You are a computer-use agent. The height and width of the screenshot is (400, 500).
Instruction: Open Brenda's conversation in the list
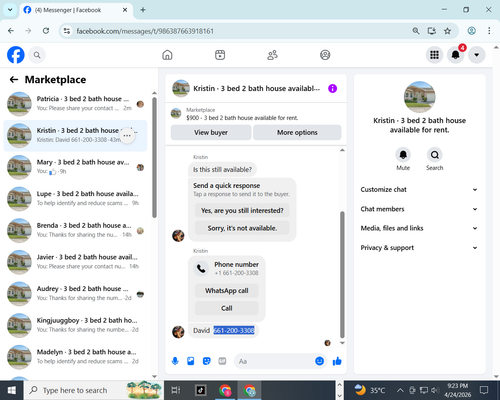point(75,230)
